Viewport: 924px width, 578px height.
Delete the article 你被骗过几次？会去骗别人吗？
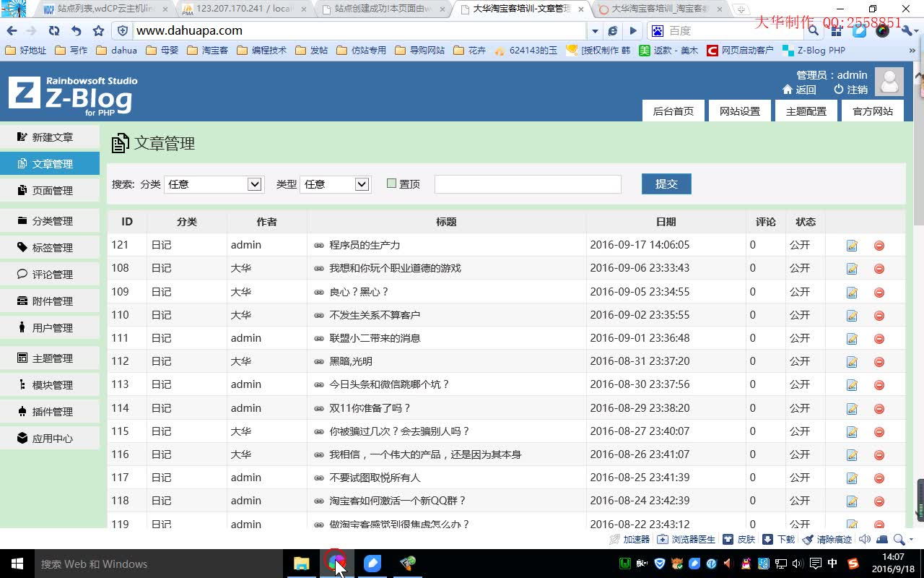pyautogui.click(x=879, y=432)
